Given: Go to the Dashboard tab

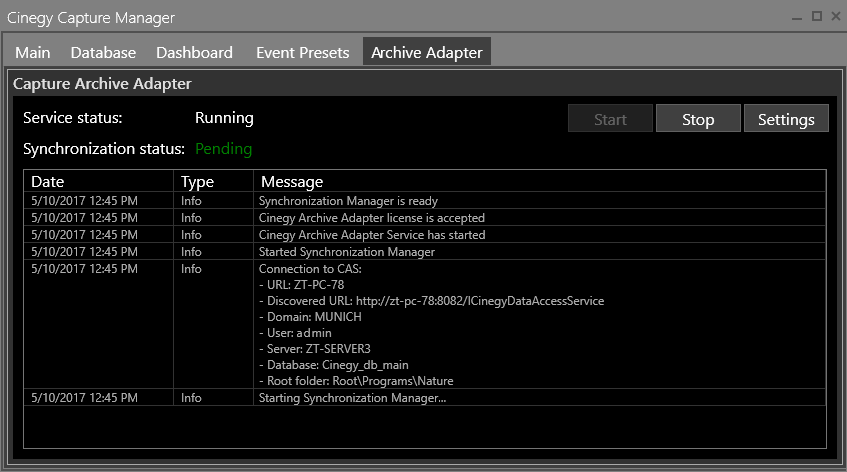Looking at the screenshot, I should coord(194,52).
